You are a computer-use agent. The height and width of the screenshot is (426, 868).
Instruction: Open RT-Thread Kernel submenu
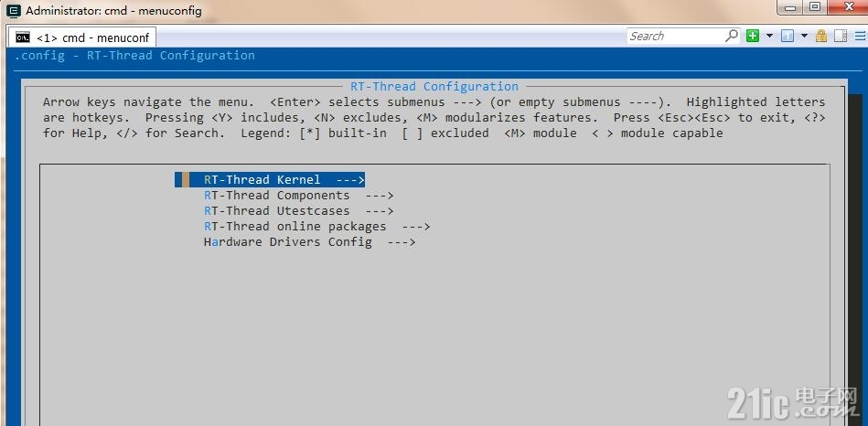pos(270,180)
